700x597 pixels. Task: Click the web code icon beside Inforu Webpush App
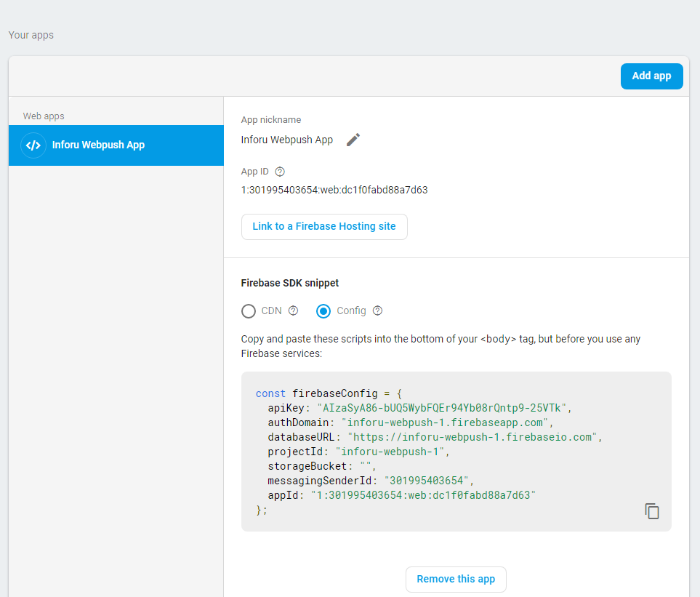[x=33, y=145]
